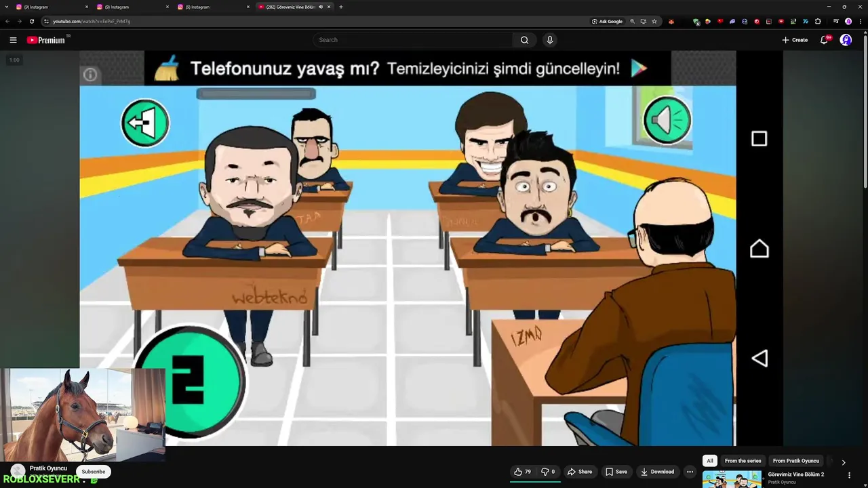Save the video to playlist
Viewport: 868px width, 488px height.
tap(616, 472)
